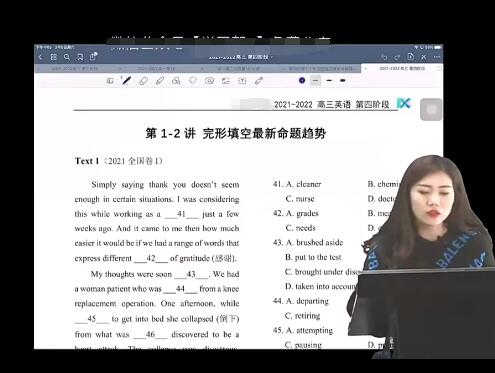The image size is (495, 373).
Task: Select the Lasso selection tool
Action: (193, 81)
